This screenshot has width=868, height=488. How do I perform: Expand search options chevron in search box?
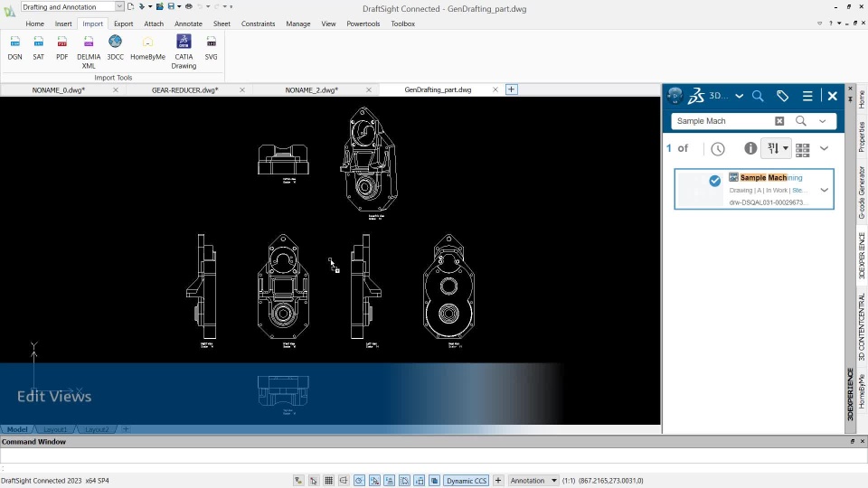[x=823, y=120]
